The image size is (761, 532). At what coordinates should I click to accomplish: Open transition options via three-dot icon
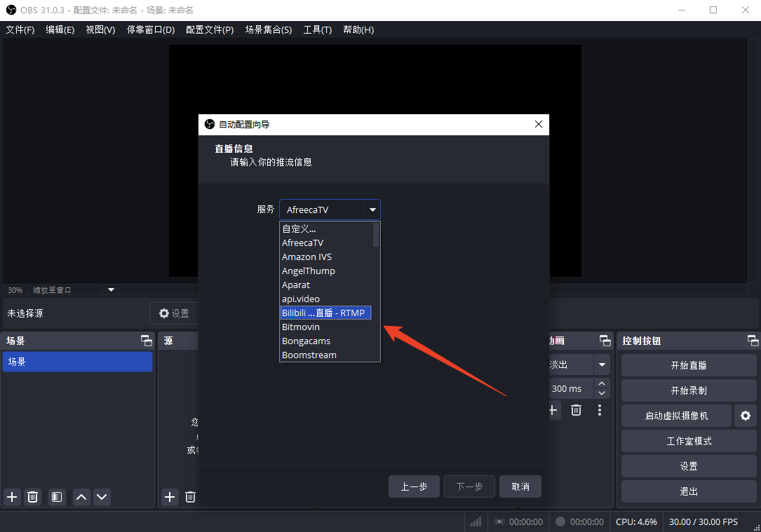(x=600, y=410)
